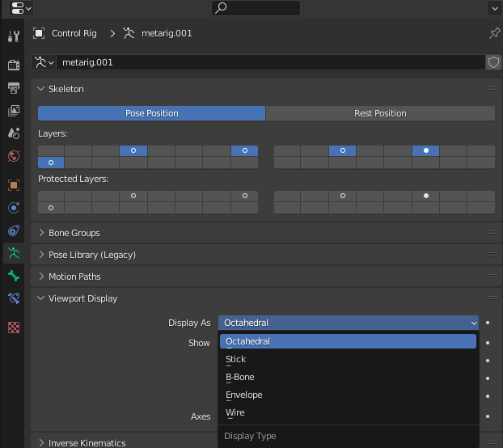Viewport: 503px width, 448px height.
Task: Open the Scene properties tab
Action: [x=14, y=133]
